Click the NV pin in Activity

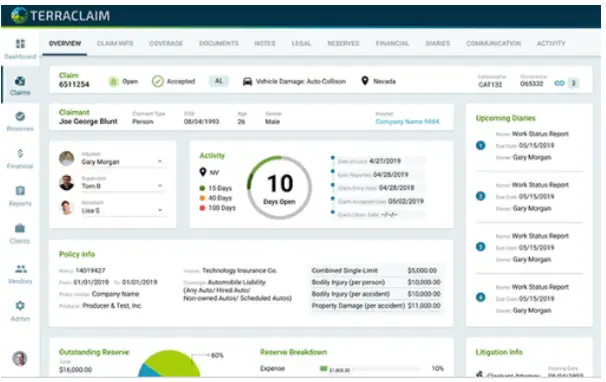(203, 172)
